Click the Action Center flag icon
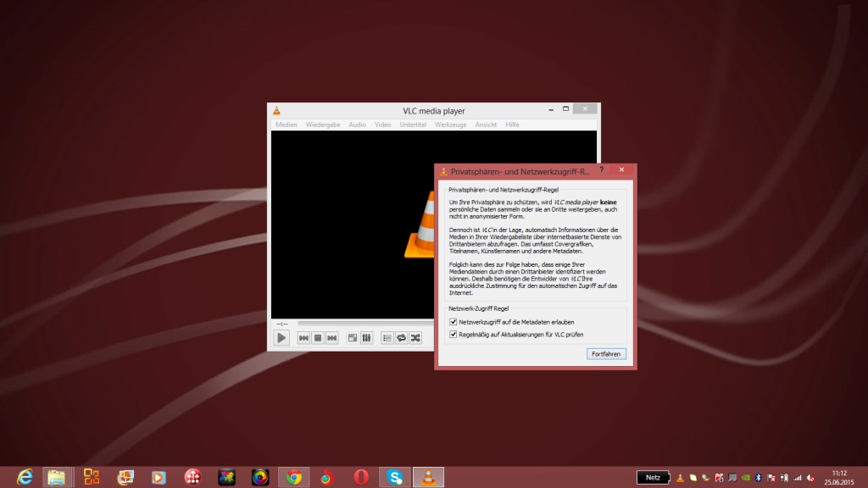The image size is (868, 488). pyautogui.click(x=771, y=478)
